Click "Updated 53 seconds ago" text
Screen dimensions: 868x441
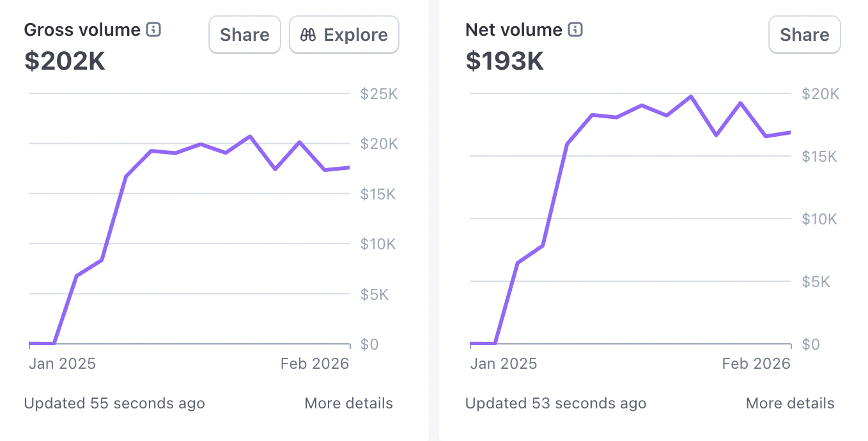555,403
